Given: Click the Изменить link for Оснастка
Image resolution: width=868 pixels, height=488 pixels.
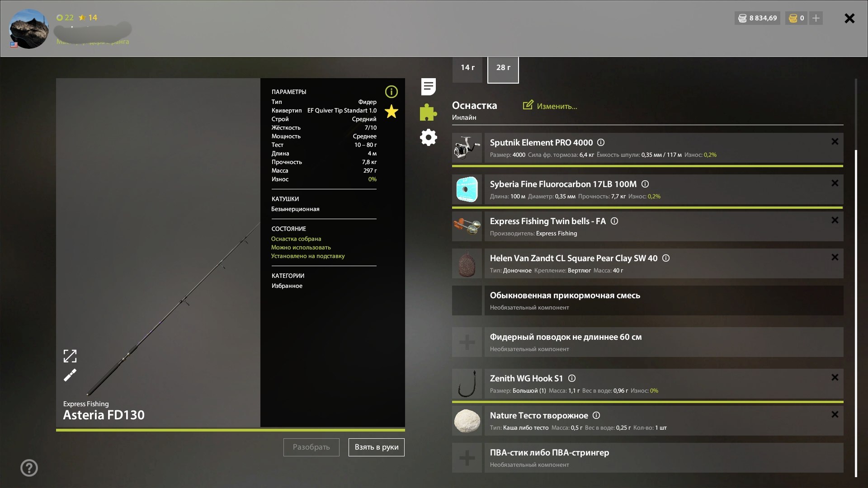Looking at the screenshot, I should pyautogui.click(x=550, y=106).
